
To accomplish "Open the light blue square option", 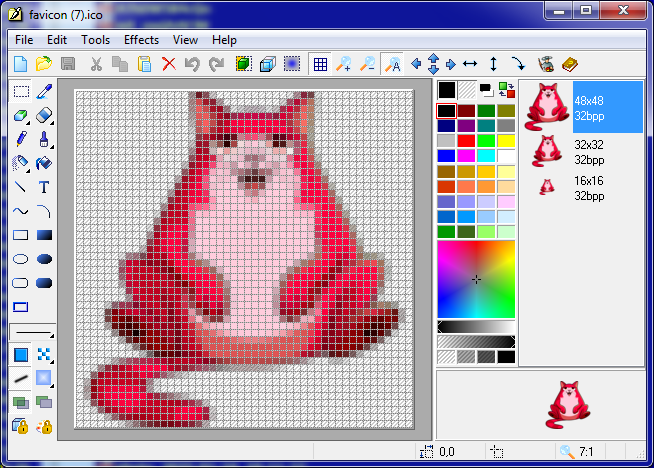I will pos(44,379).
